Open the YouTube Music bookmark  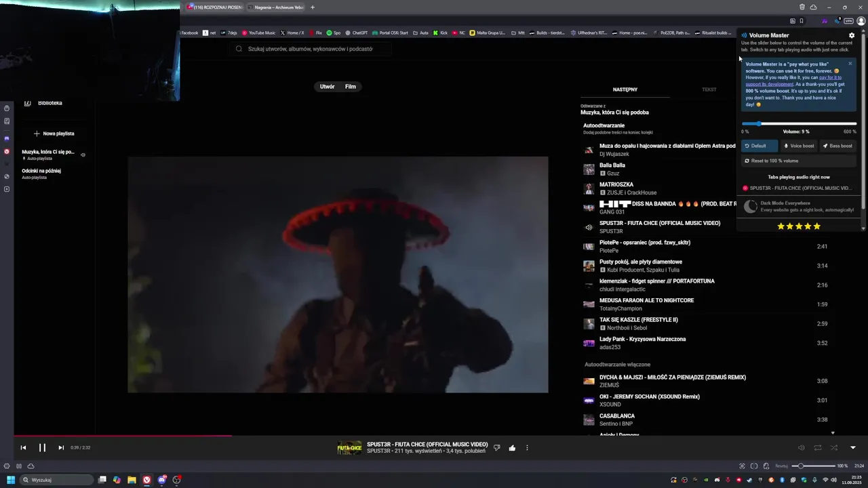click(x=259, y=33)
